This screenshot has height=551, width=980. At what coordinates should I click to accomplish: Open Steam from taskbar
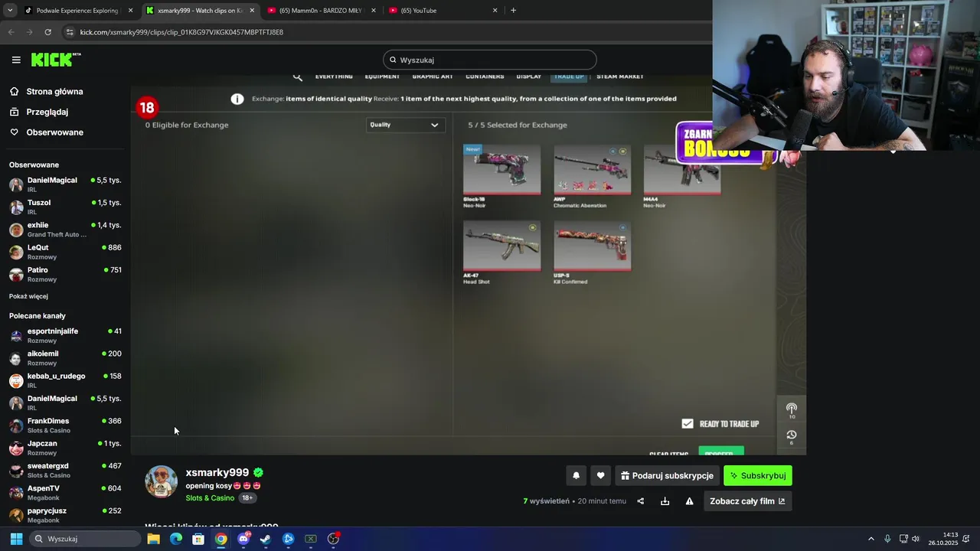tap(265, 539)
